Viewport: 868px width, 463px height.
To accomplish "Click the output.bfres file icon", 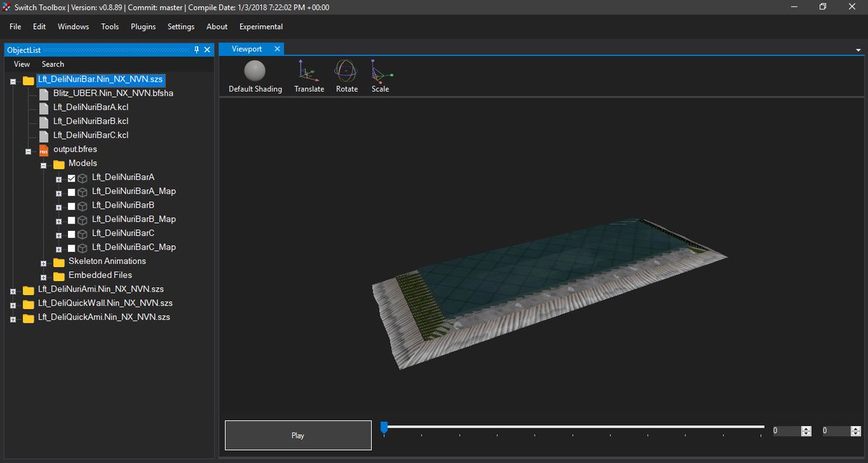I will coord(43,149).
